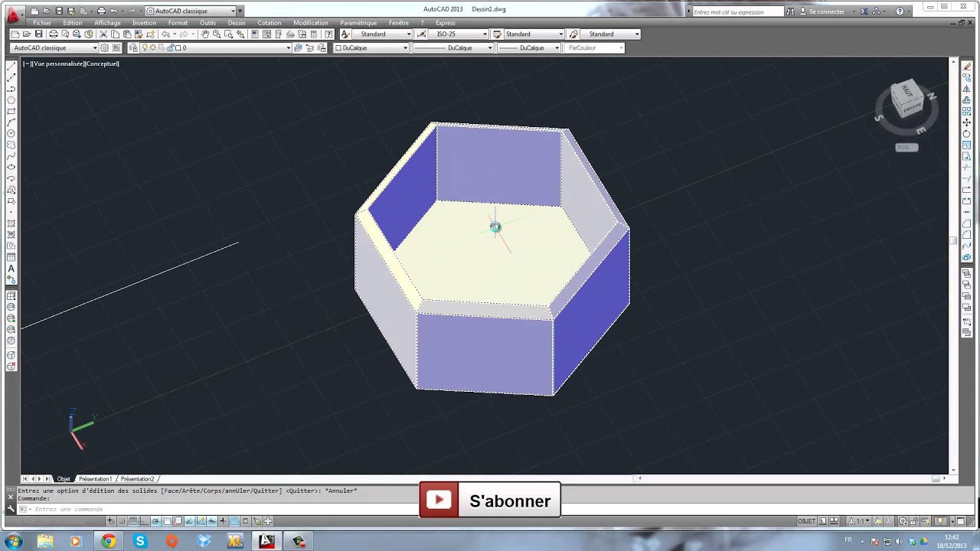Click the Conceptuel visual style label
The image size is (980, 551).
click(x=102, y=64)
